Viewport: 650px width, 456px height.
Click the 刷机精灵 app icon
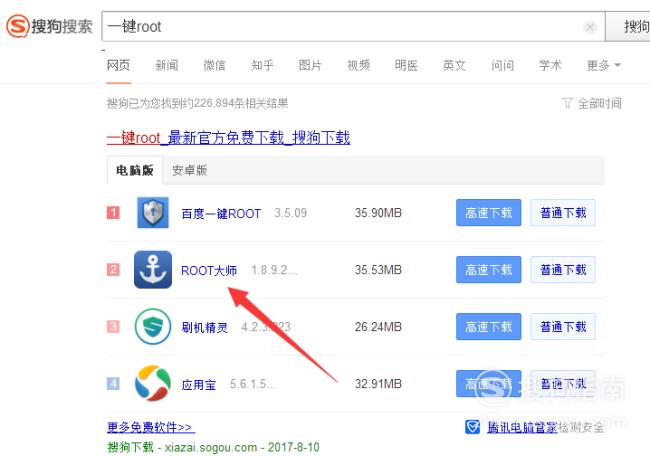153,327
